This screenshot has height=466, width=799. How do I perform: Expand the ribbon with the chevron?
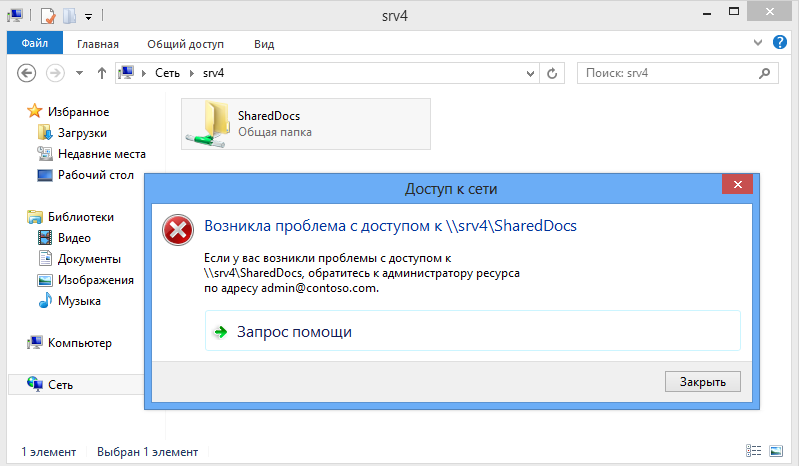(x=758, y=43)
